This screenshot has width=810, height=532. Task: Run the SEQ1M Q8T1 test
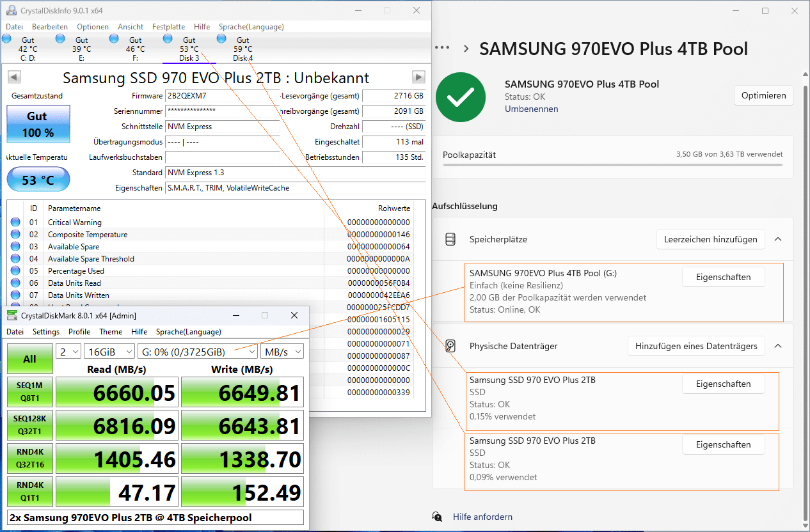pos(29,392)
